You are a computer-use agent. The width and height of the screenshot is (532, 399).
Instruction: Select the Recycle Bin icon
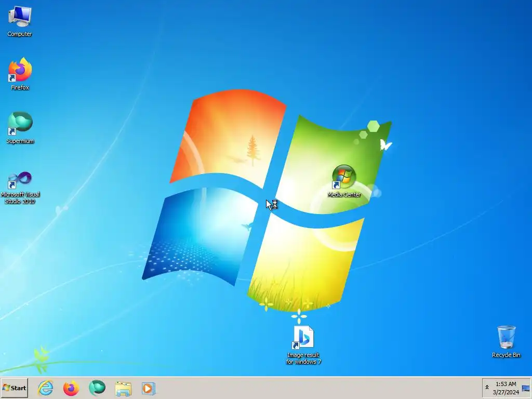[x=506, y=342]
